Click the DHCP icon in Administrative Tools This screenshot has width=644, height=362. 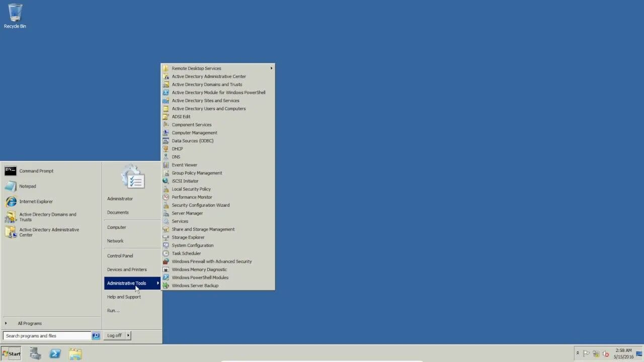click(x=166, y=149)
